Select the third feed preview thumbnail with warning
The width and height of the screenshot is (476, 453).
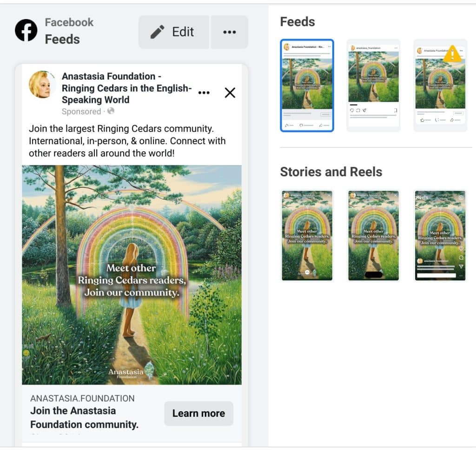[440, 86]
